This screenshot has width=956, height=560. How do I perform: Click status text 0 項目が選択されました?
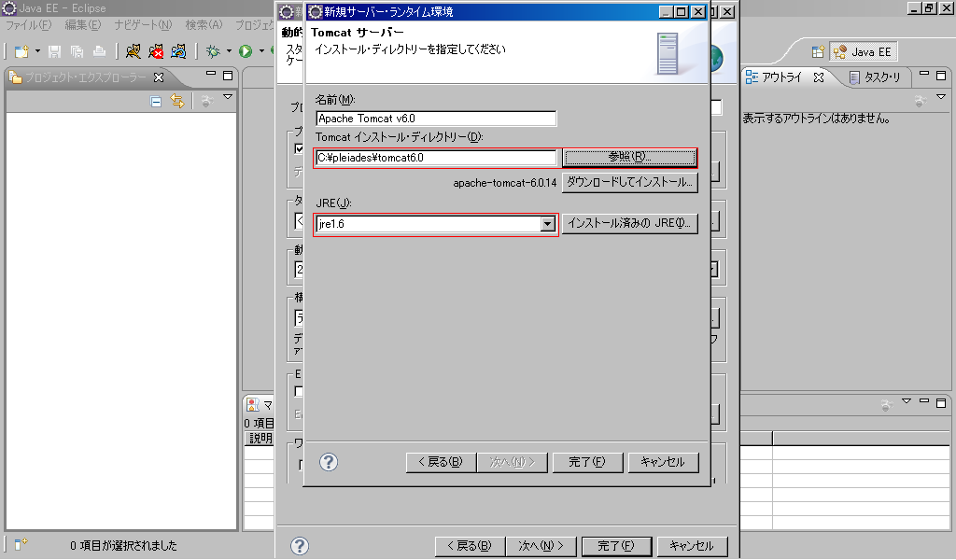[123, 545]
